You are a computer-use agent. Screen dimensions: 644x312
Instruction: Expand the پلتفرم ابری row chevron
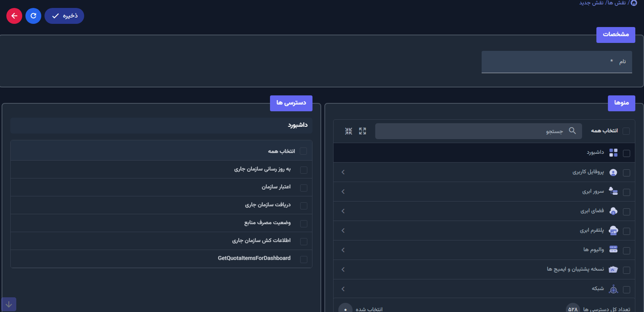click(343, 231)
